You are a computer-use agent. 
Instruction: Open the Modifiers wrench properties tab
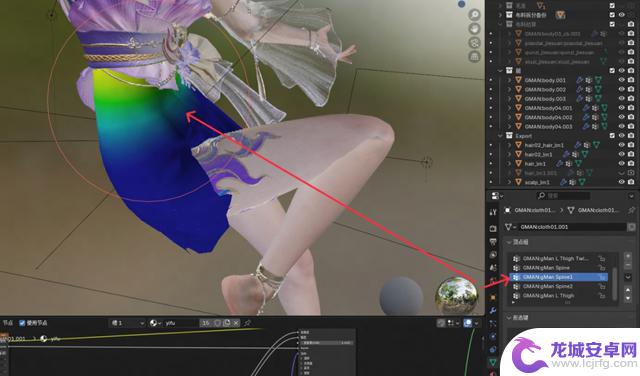(493, 311)
